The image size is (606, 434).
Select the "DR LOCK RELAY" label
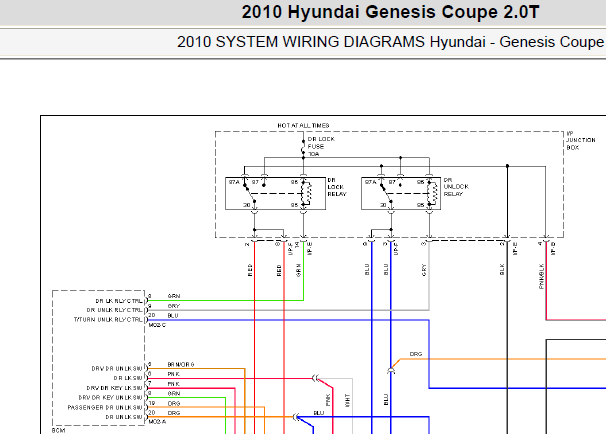(x=337, y=187)
